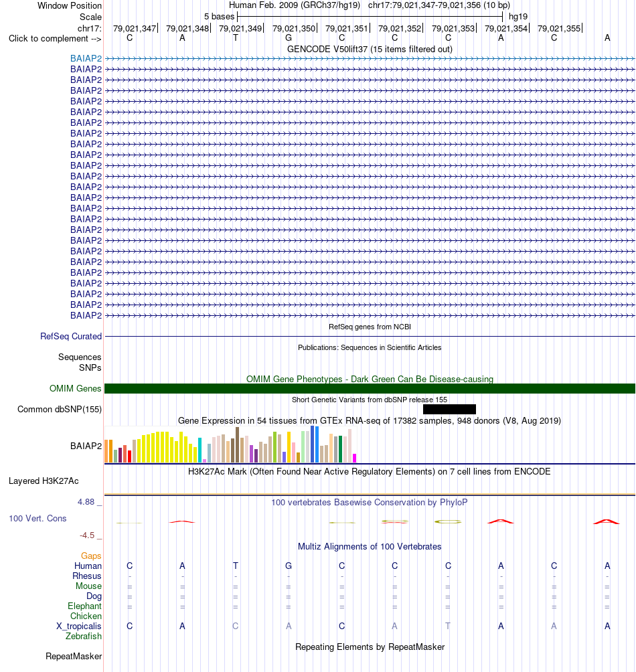Select the Chicken species label

click(86, 616)
